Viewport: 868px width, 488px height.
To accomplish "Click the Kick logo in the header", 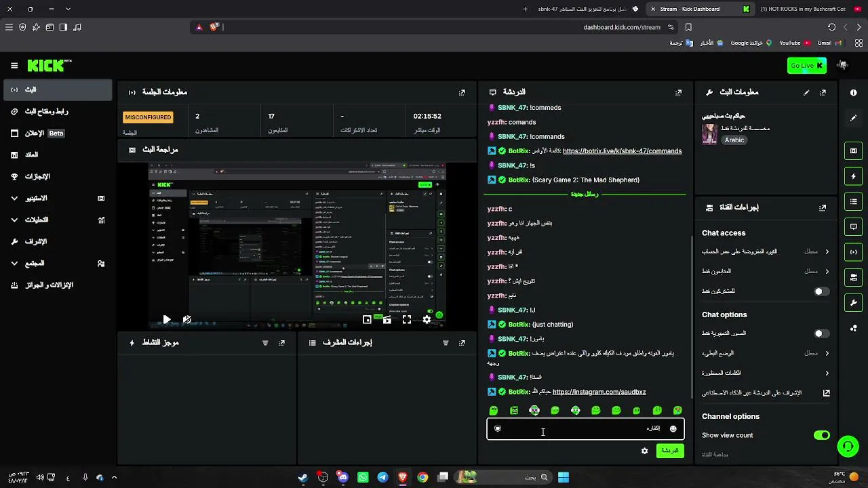I will click(x=50, y=65).
